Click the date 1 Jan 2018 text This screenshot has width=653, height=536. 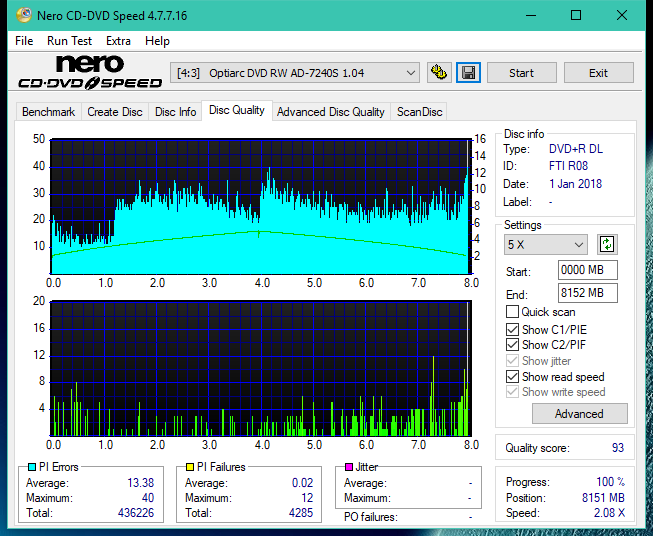[575, 184]
